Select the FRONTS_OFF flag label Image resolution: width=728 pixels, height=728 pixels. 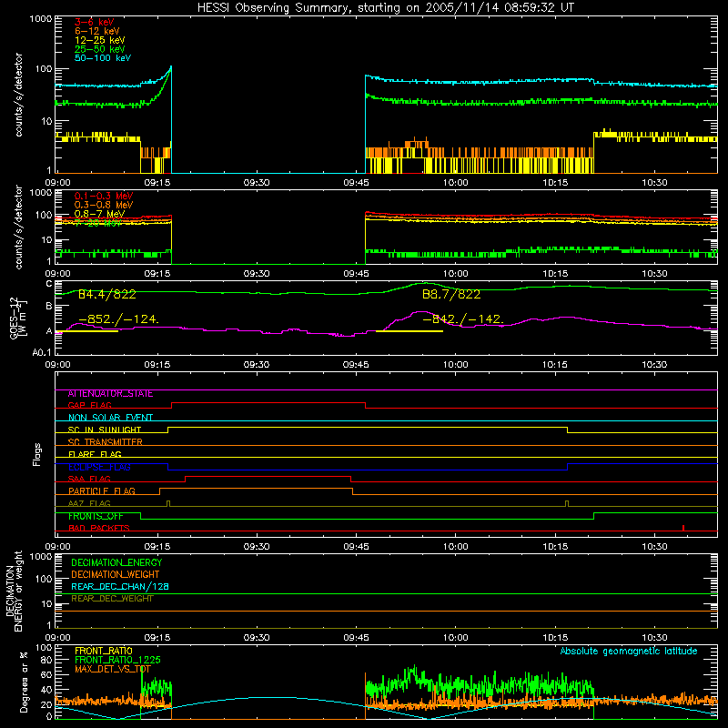[96, 516]
